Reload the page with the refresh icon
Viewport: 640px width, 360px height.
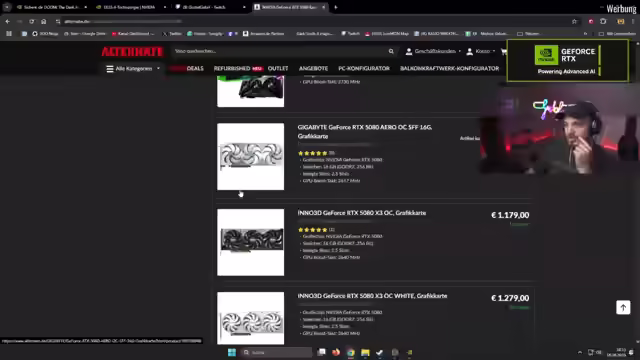coord(31,21)
